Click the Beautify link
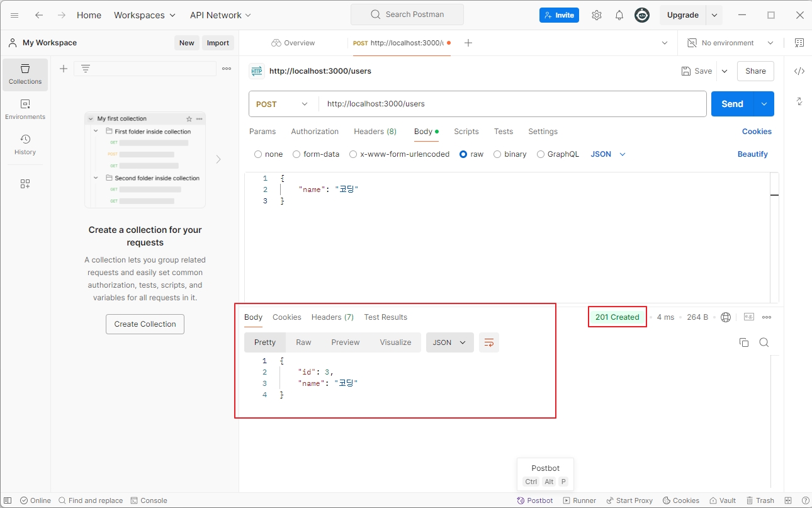This screenshot has height=508, width=812. [x=753, y=154]
